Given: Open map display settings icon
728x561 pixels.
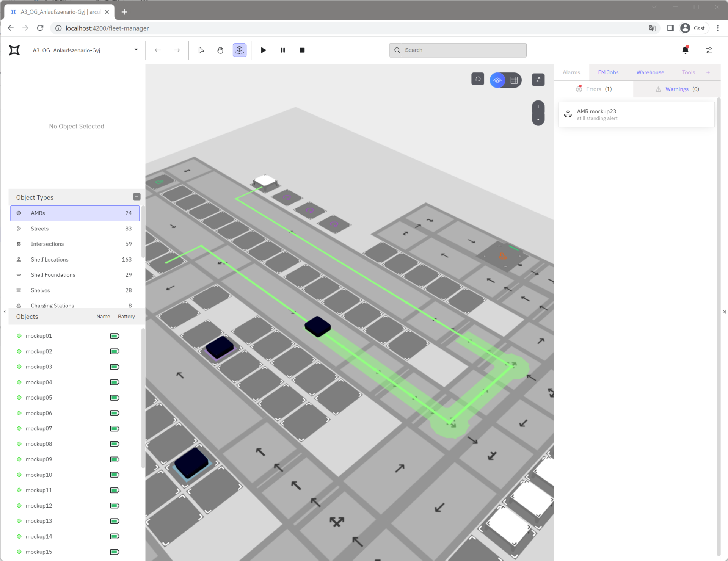Looking at the screenshot, I should (x=538, y=80).
